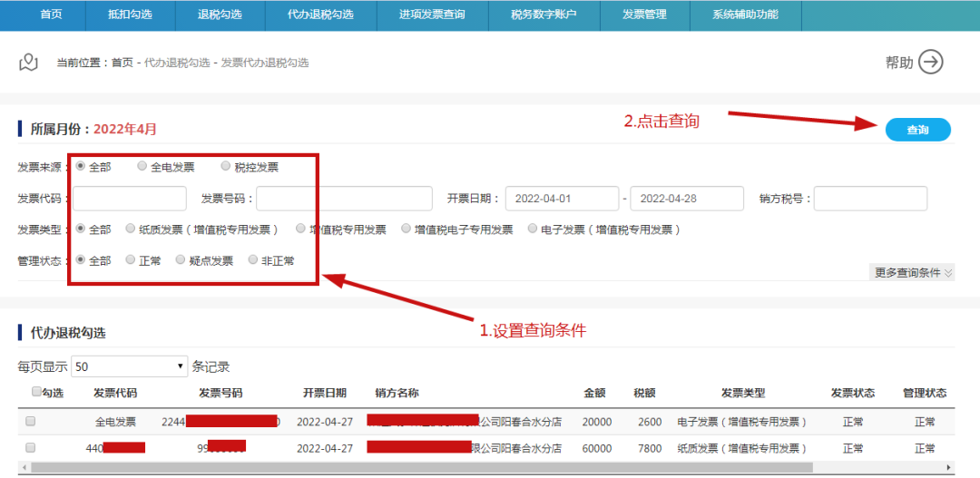Click the blue 查询 button
Viewport: 980px width, 478px height.
917,130
